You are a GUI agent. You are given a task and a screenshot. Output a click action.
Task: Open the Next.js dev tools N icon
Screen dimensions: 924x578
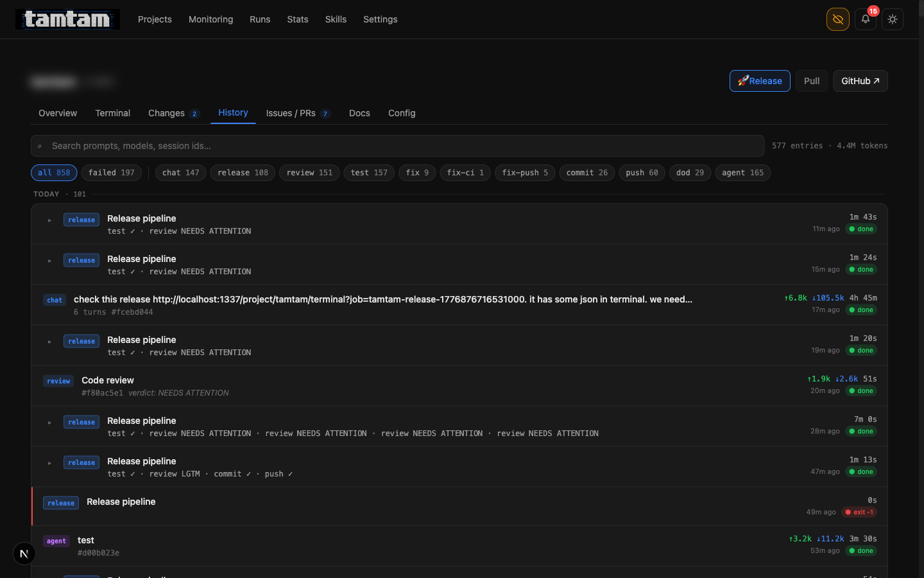click(x=24, y=554)
